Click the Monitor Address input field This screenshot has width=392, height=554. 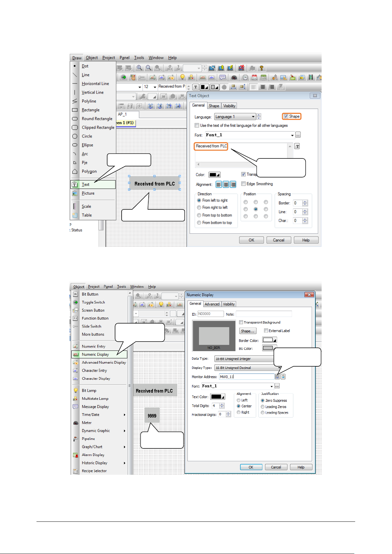pos(246,377)
